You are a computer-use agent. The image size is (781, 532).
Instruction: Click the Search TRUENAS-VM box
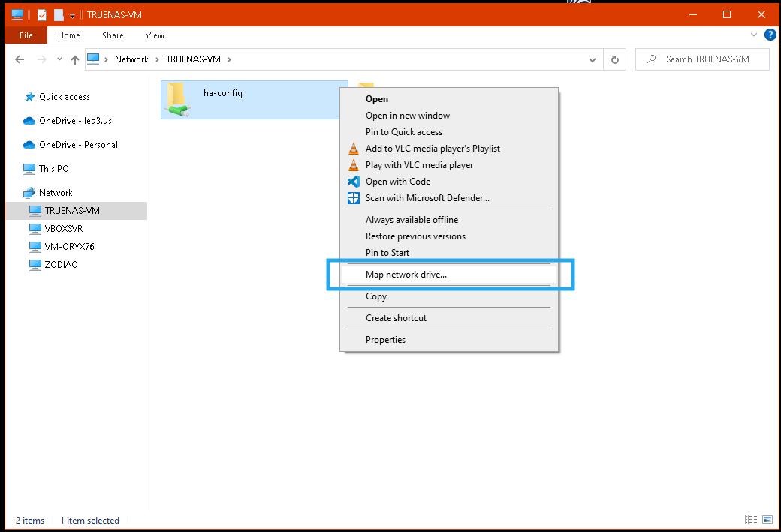(x=702, y=59)
